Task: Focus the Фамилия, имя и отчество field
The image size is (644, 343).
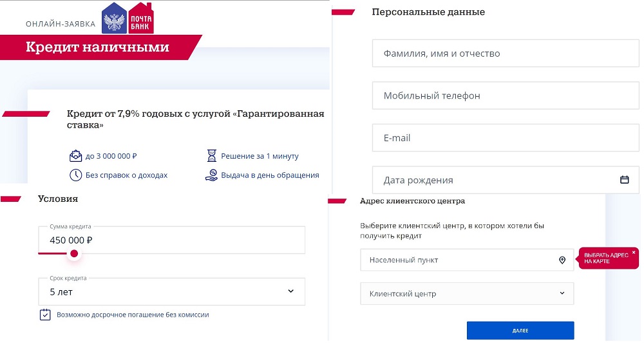Action: (x=506, y=54)
